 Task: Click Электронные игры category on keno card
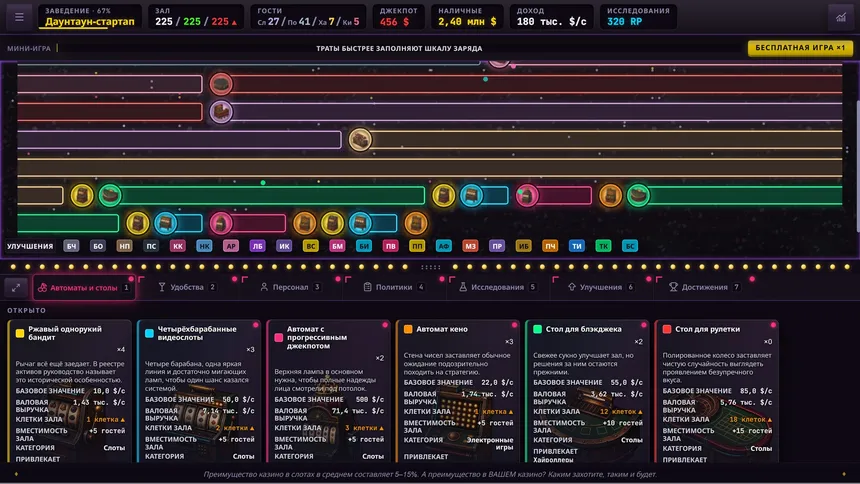[490, 443]
